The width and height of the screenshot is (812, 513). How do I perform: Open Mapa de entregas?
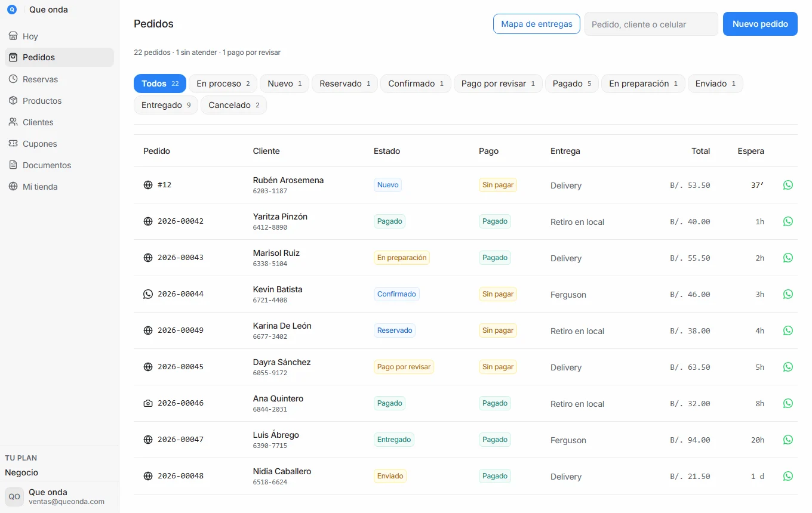click(x=537, y=24)
